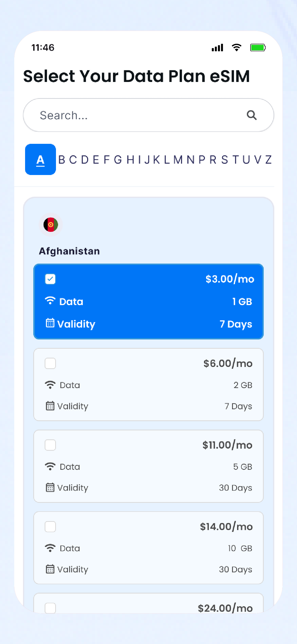Select the letter S country filter

pos(225,160)
